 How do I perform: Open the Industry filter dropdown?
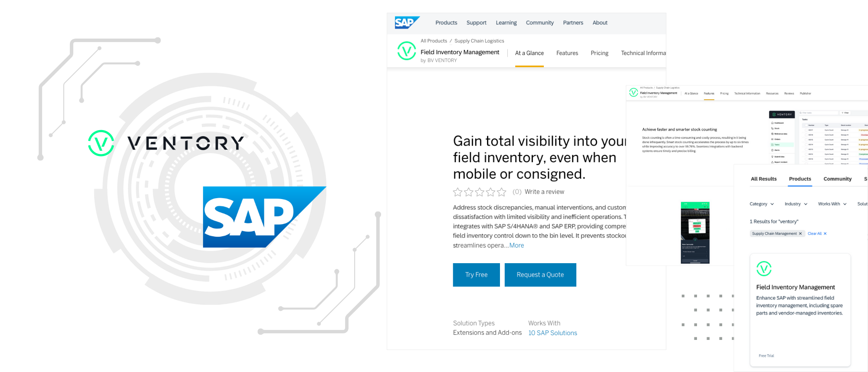tap(796, 204)
